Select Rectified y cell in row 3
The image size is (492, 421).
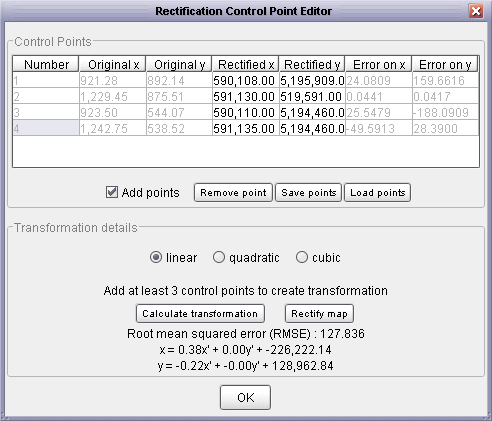[x=312, y=112]
